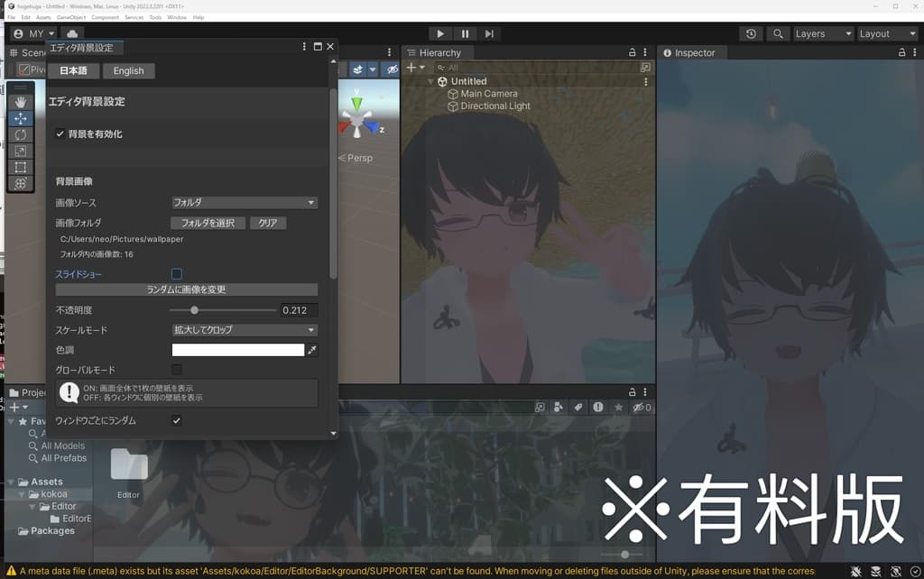Viewport: 924px width, 579px height.
Task: Select the Rotate tool
Action: click(x=20, y=134)
